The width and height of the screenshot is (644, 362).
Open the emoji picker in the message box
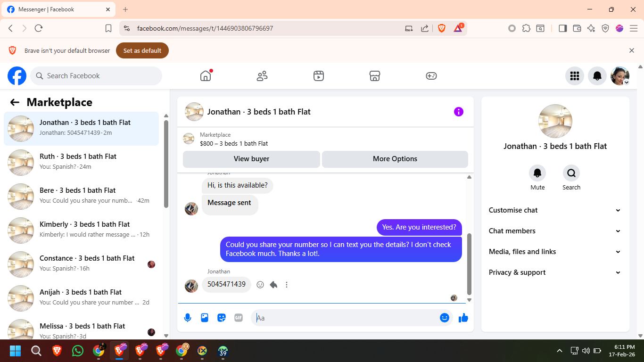tap(445, 318)
